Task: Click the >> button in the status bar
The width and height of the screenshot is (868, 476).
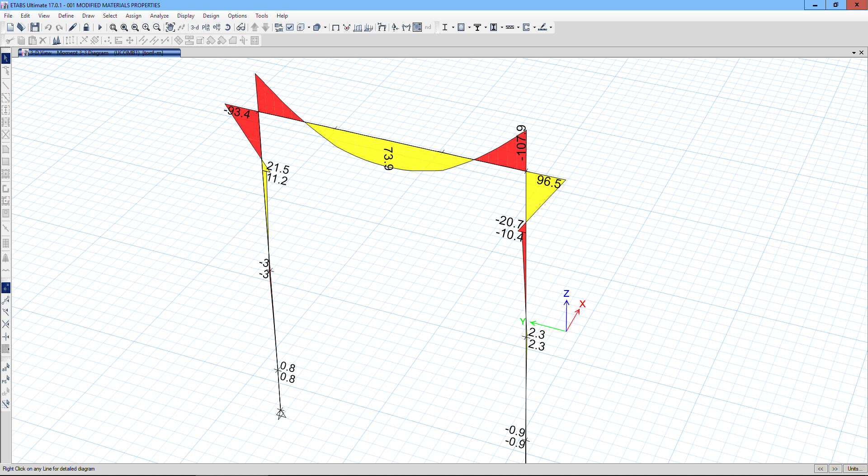Action: pos(835,469)
